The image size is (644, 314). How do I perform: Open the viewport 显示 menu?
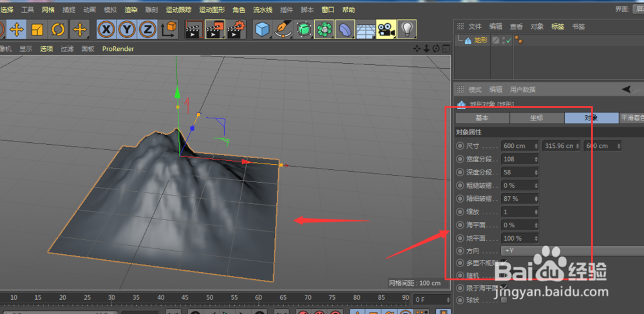pyautogui.click(x=26, y=49)
